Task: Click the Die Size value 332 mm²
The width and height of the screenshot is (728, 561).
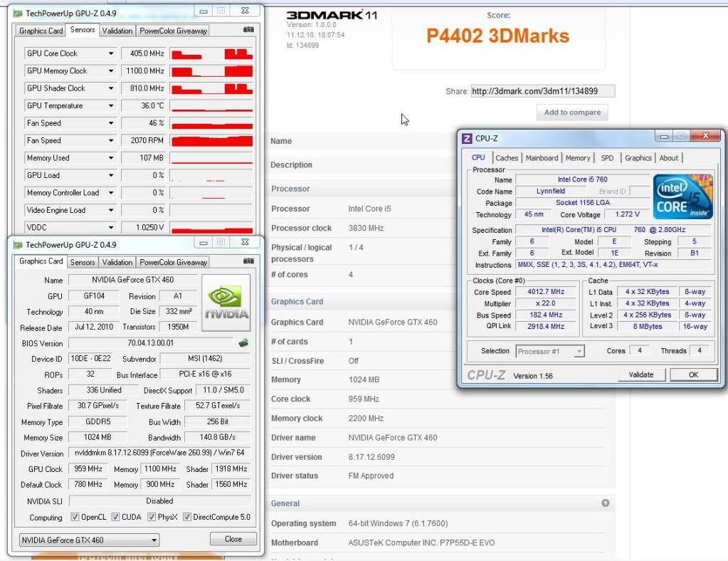Action: click(x=179, y=311)
